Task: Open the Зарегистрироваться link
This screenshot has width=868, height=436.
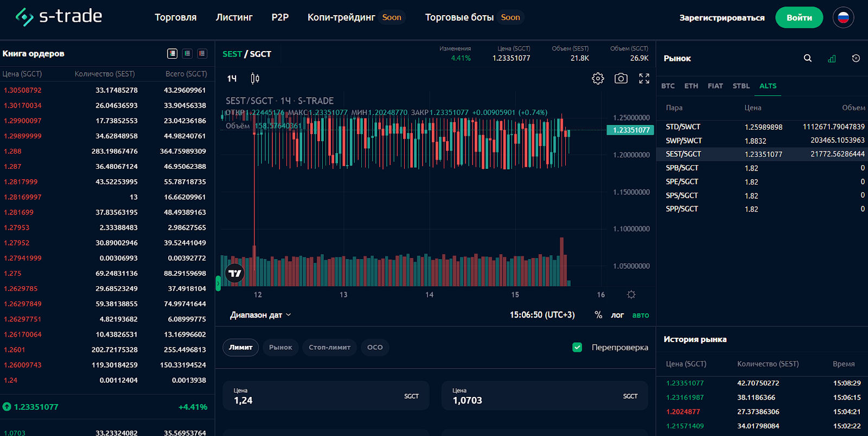Action: click(722, 18)
